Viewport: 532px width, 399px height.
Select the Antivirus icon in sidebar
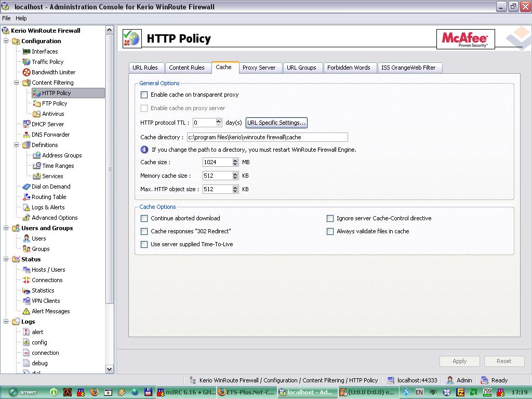pyautogui.click(x=36, y=114)
